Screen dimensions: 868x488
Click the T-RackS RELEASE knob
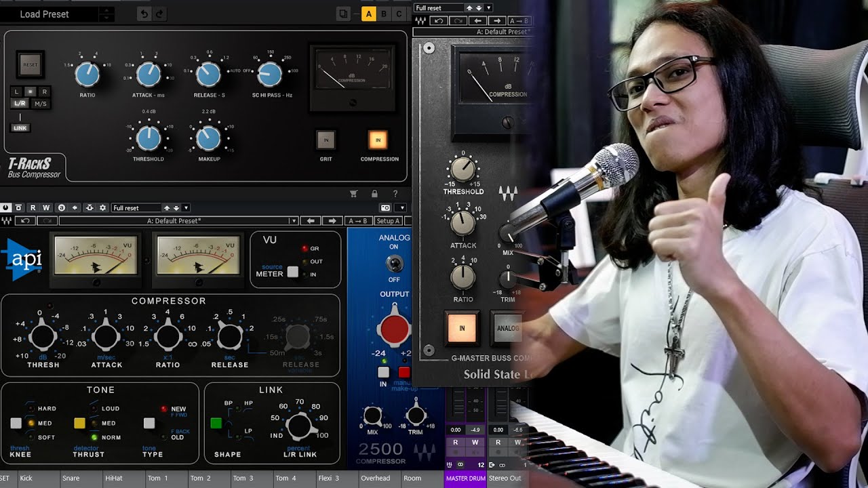coord(208,74)
